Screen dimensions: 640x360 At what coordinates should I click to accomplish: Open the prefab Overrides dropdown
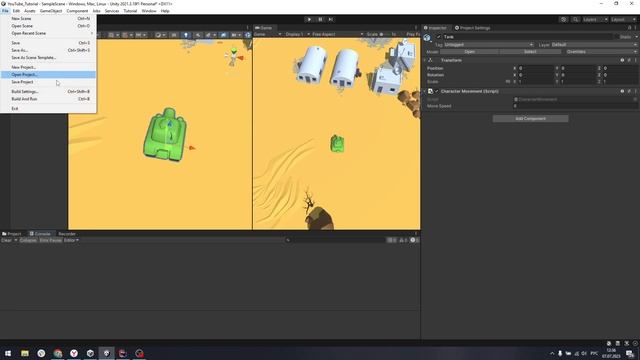tap(601, 52)
